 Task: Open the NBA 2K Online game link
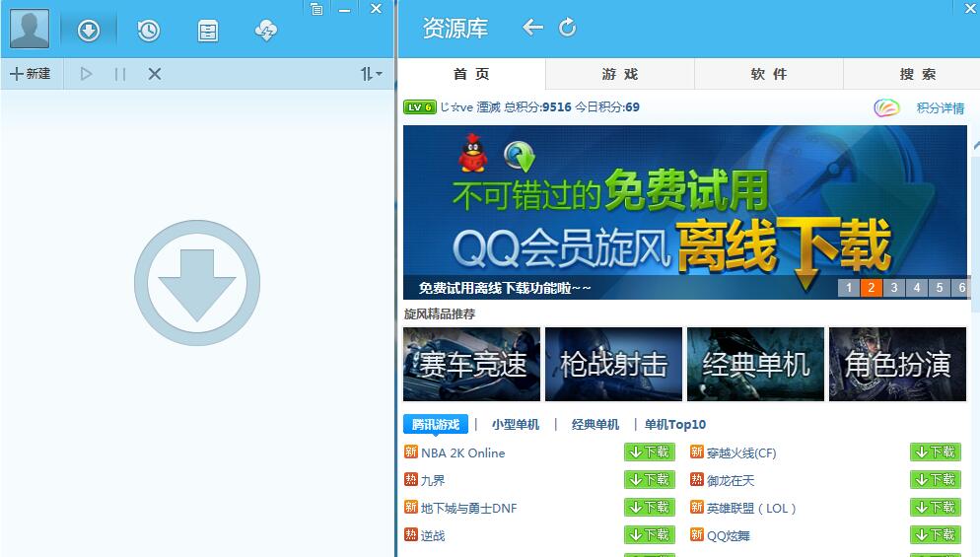463,453
